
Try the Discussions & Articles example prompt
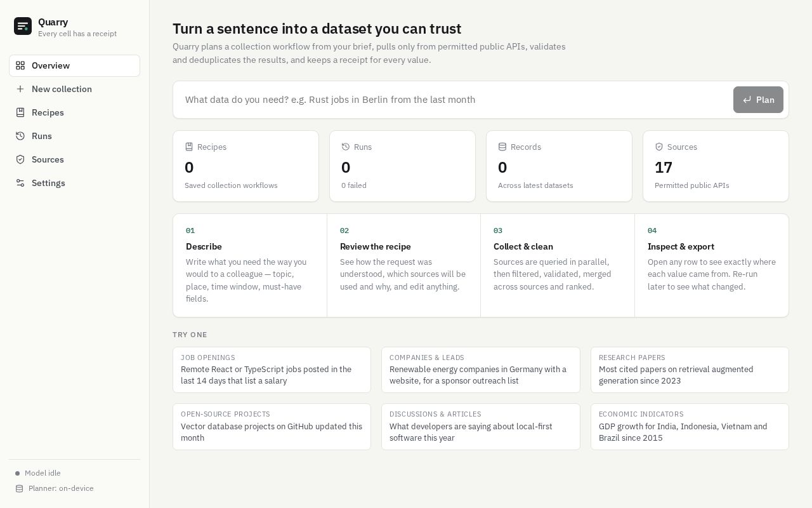pos(480,427)
